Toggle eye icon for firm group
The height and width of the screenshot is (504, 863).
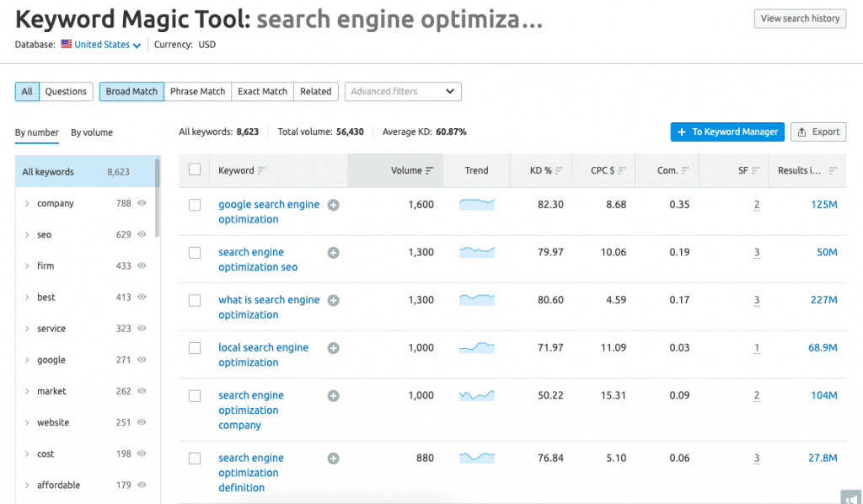[x=142, y=265]
